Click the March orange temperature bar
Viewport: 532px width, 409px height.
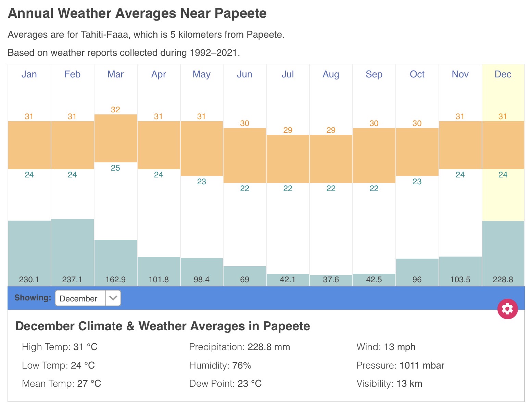pyautogui.click(x=115, y=138)
